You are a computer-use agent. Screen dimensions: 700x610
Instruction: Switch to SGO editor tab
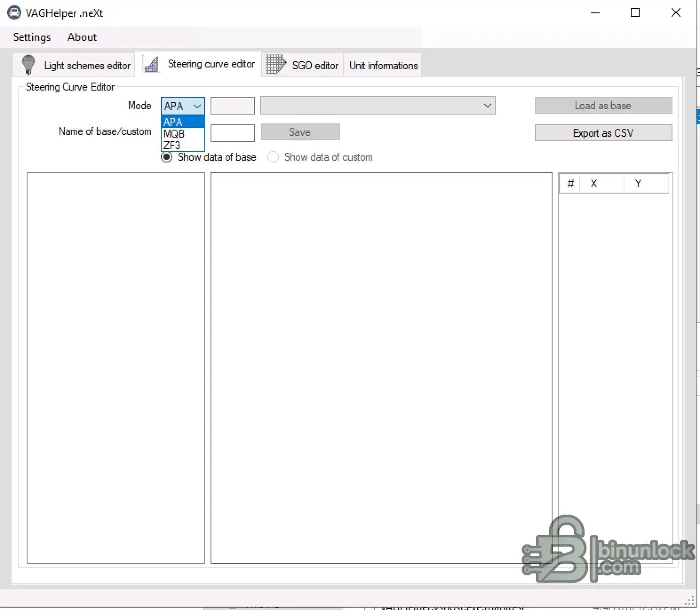(302, 65)
